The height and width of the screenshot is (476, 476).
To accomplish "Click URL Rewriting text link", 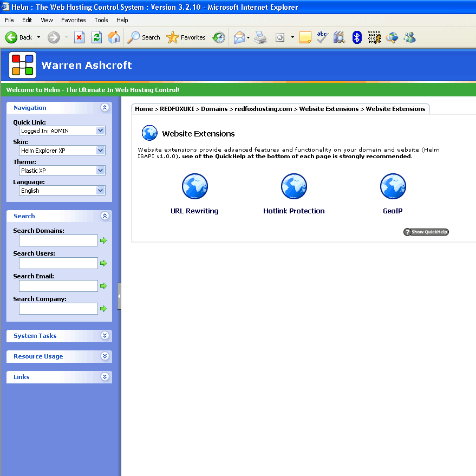I will (x=194, y=211).
